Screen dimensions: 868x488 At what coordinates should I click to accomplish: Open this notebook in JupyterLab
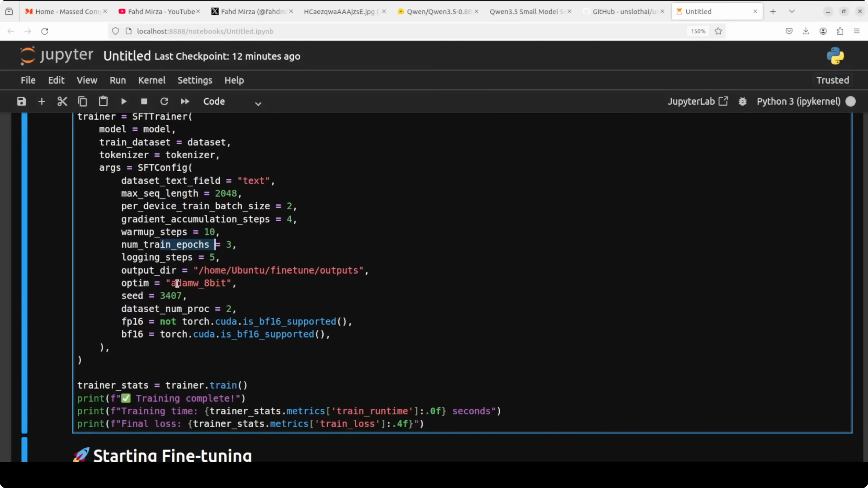pyautogui.click(x=698, y=101)
